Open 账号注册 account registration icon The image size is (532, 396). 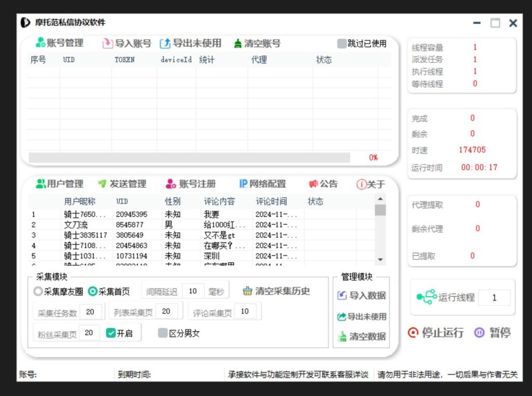tap(171, 184)
